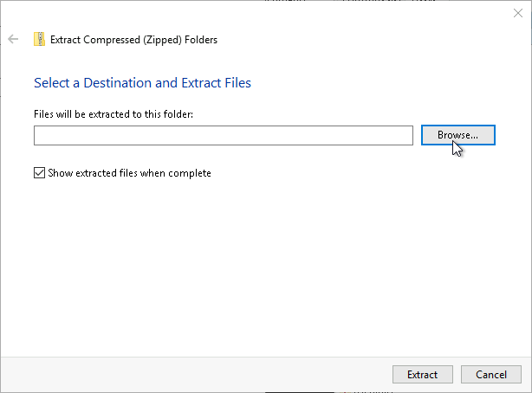Screen dimensions: 532x393
Task: Click the back arrow in the wizard header
Action: pos(13,39)
